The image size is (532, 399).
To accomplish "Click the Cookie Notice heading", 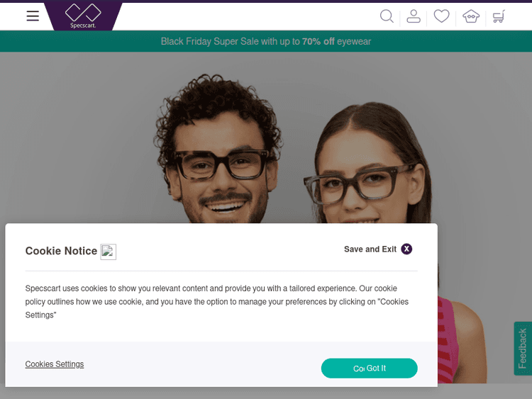I will (x=62, y=251).
